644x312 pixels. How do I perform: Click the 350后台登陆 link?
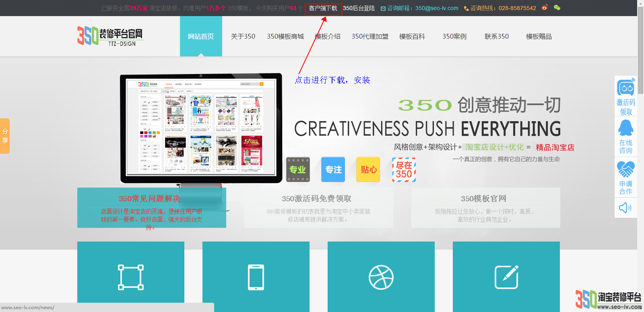coord(359,8)
